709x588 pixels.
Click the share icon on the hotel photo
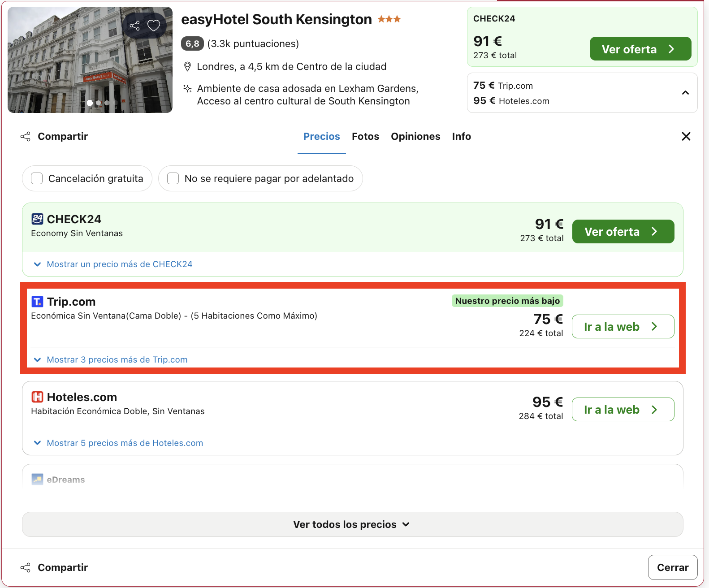(x=134, y=26)
